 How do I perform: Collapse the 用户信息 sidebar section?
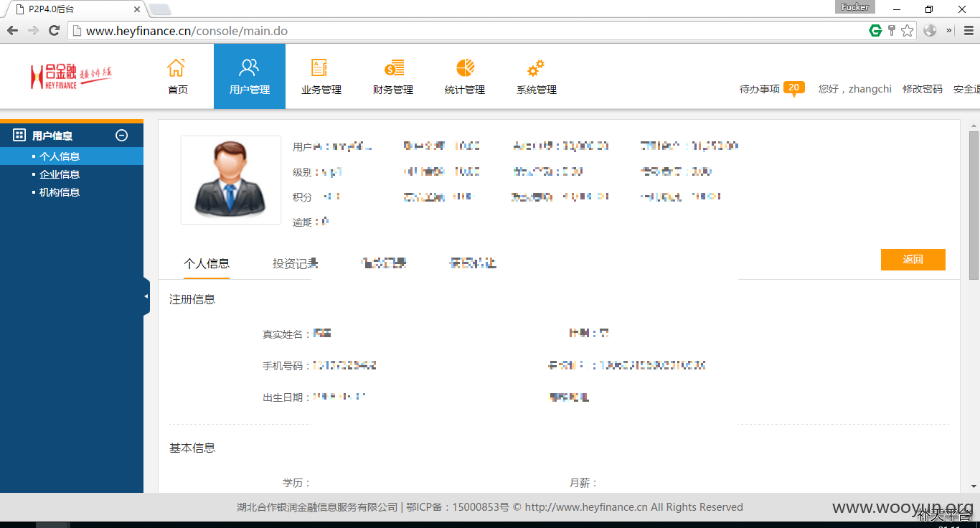(x=122, y=135)
